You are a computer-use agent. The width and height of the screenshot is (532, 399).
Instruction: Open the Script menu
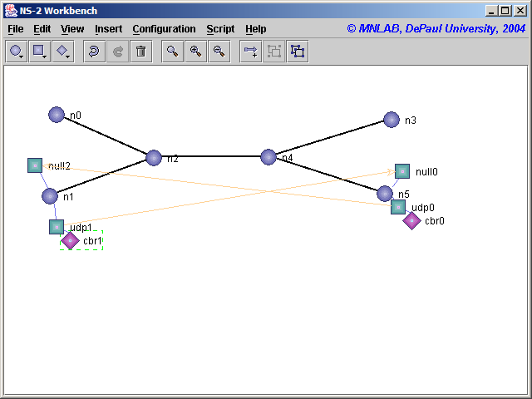tap(220, 29)
